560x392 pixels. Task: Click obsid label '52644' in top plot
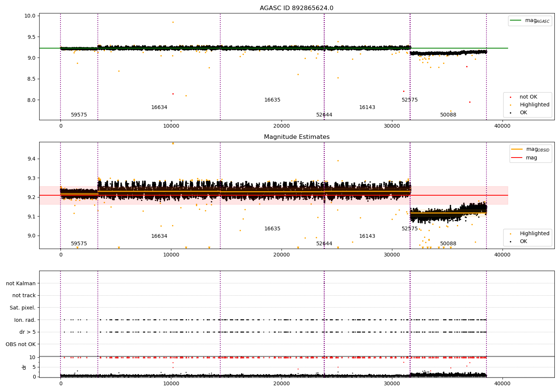(x=324, y=115)
